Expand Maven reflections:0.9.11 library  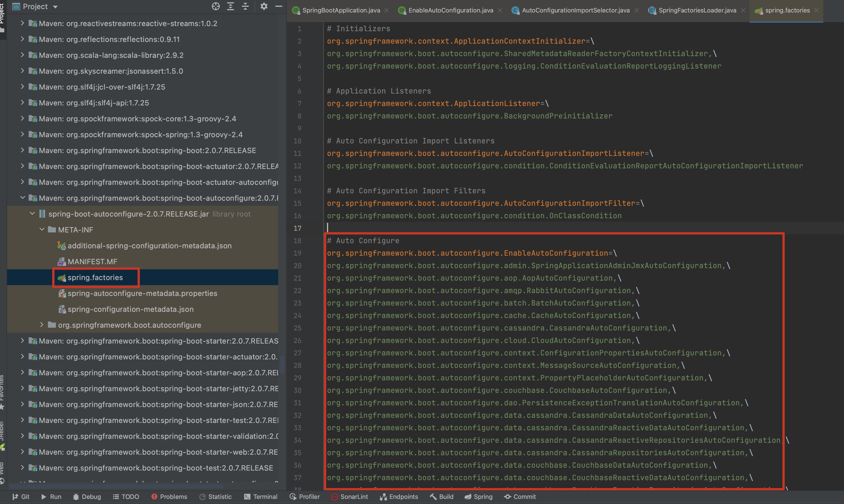(x=22, y=39)
